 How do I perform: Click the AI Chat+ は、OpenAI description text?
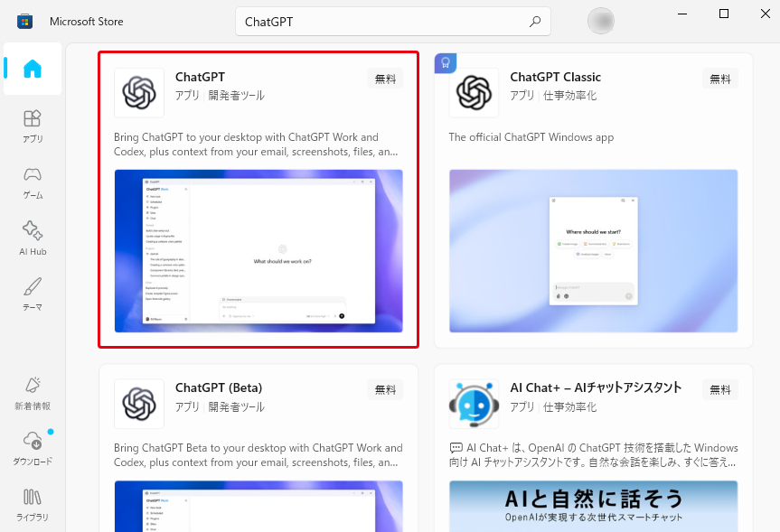[594, 455]
